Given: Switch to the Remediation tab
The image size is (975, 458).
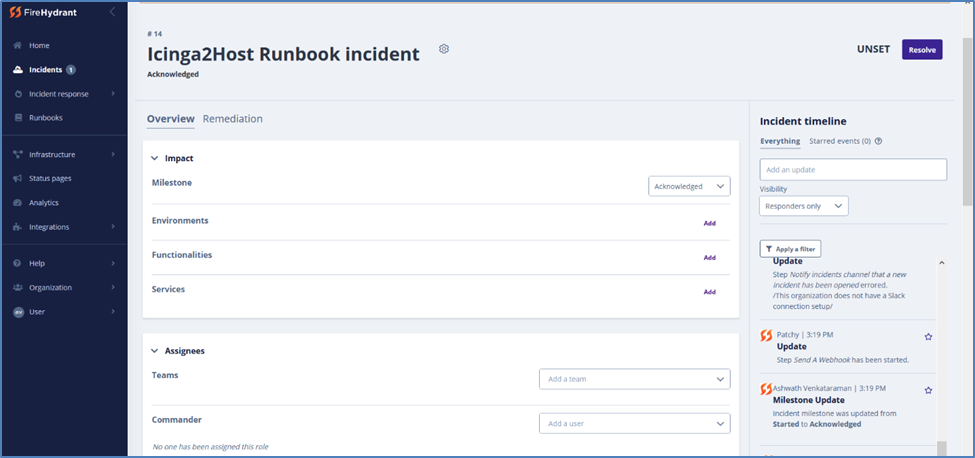Looking at the screenshot, I should click(x=232, y=119).
